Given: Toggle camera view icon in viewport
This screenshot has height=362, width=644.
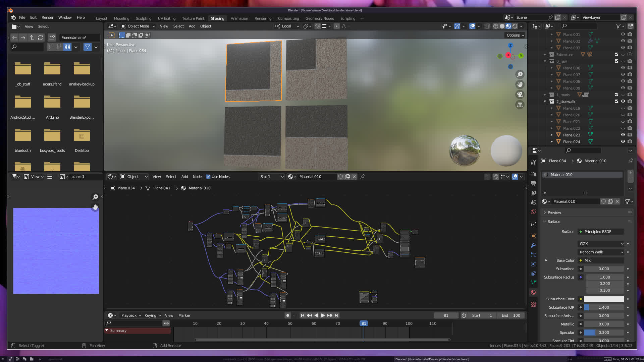Looking at the screenshot, I should tap(520, 95).
